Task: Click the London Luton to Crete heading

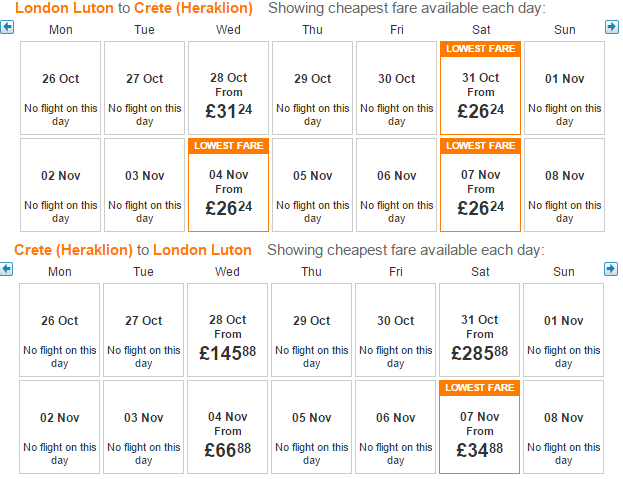Action: [134, 8]
